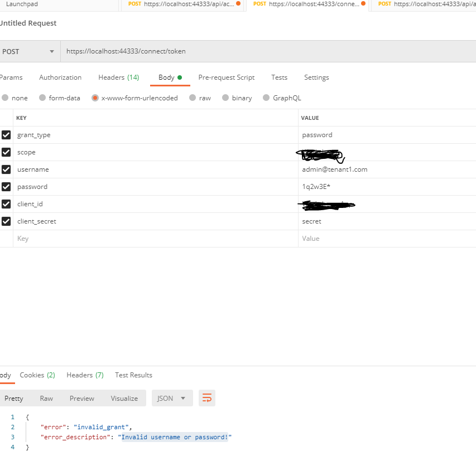
Task: Open the Pre-request Script tab
Action: click(226, 77)
